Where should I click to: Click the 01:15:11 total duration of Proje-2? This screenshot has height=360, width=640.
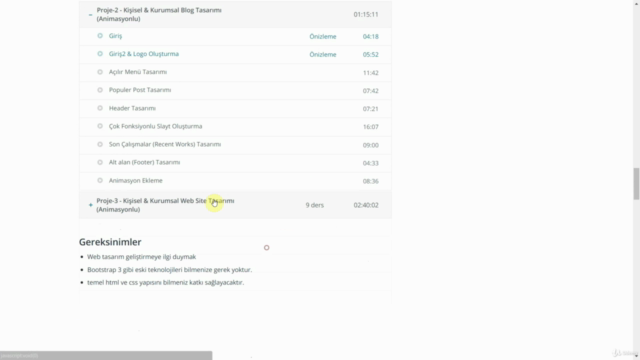tap(366, 15)
